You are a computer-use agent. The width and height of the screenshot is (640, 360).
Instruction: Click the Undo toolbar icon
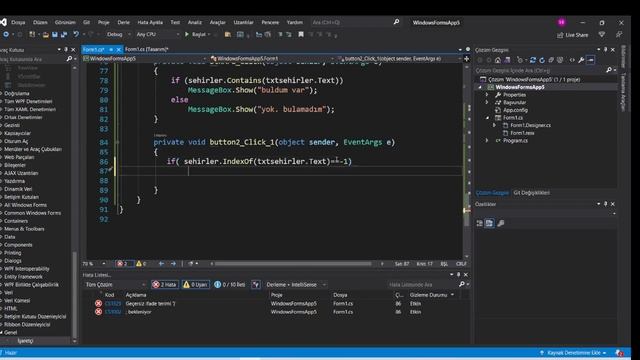pos(76,35)
